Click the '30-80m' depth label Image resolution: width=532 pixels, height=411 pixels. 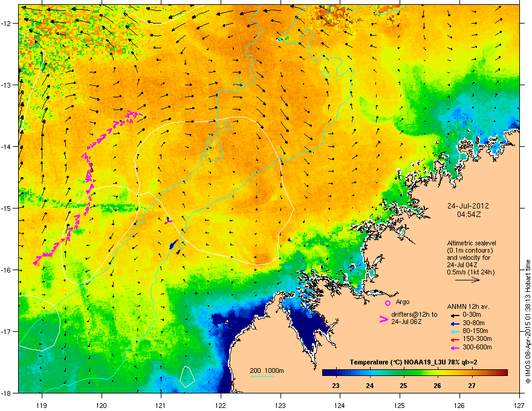click(x=473, y=323)
